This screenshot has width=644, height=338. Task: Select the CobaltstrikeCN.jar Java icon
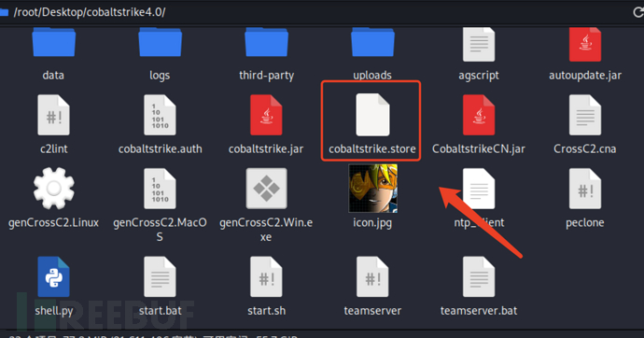(479, 115)
